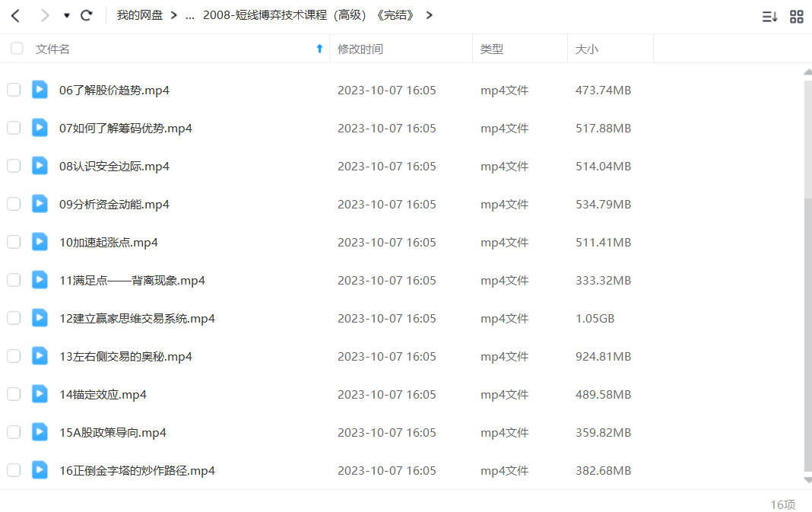
Task: Sort by the 文件名 column
Action: click(x=52, y=49)
